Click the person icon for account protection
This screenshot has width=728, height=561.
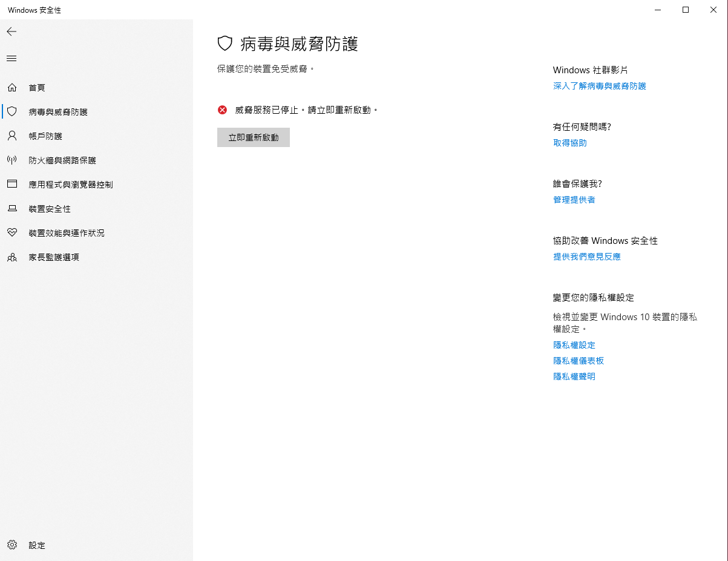tap(11, 136)
